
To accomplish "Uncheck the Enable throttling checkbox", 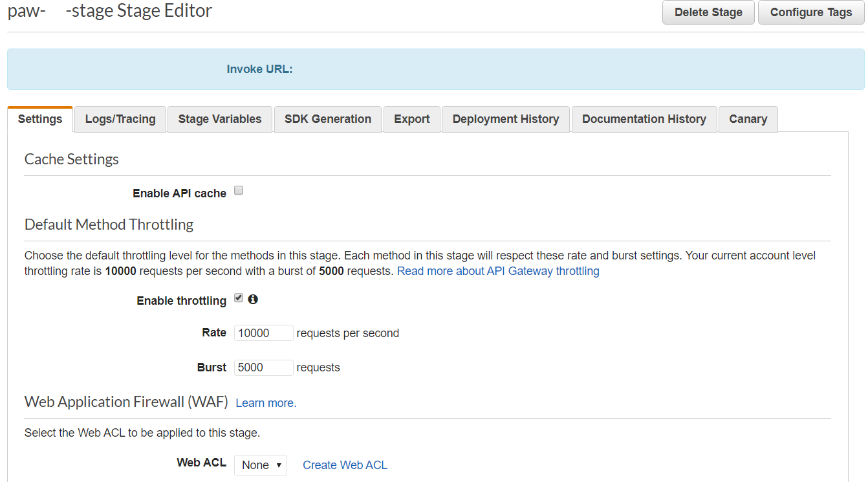I will 239,298.
